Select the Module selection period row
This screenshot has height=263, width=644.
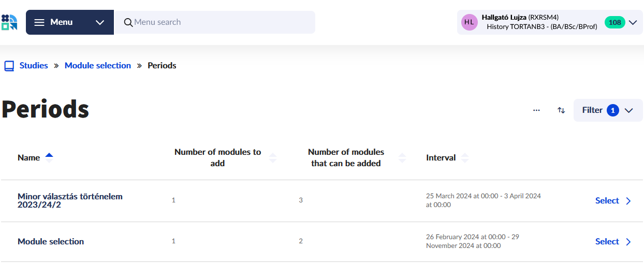[x=613, y=242]
